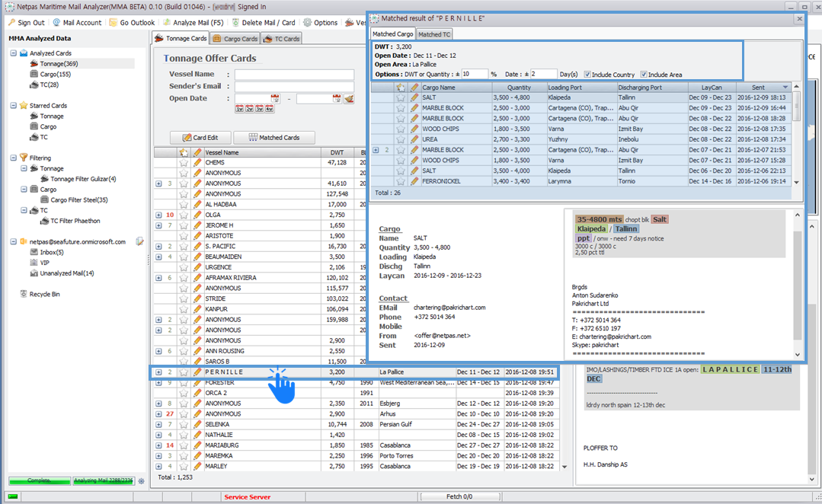This screenshot has height=504, width=822.
Task: Click the gear icon beside the Analyzing Mail progress
Action: (141, 481)
